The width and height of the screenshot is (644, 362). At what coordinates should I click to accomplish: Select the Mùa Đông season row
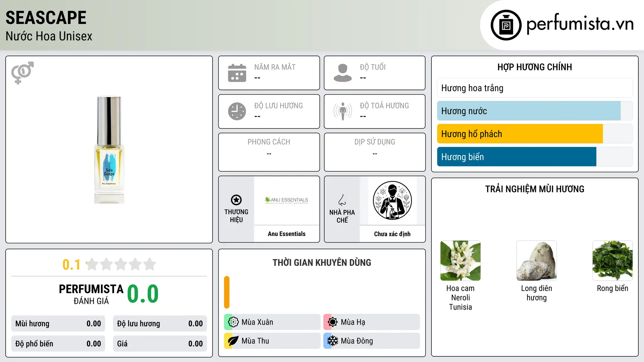point(371,341)
